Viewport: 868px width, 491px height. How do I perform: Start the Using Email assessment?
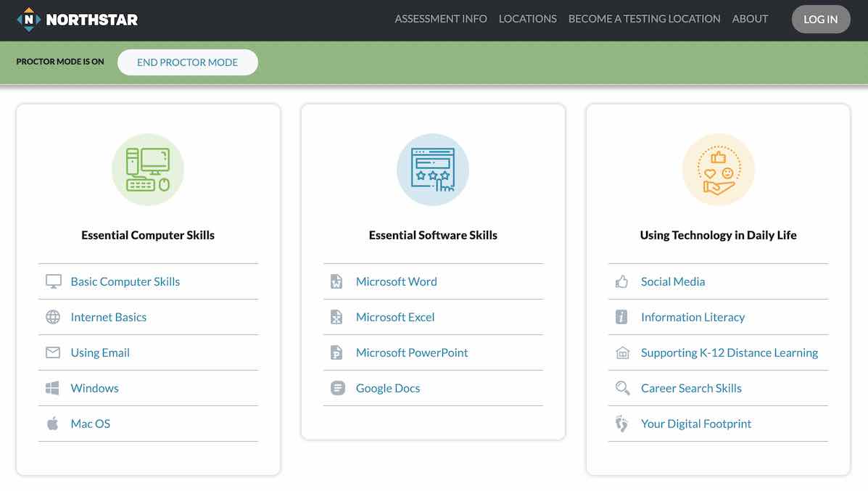pos(100,352)
